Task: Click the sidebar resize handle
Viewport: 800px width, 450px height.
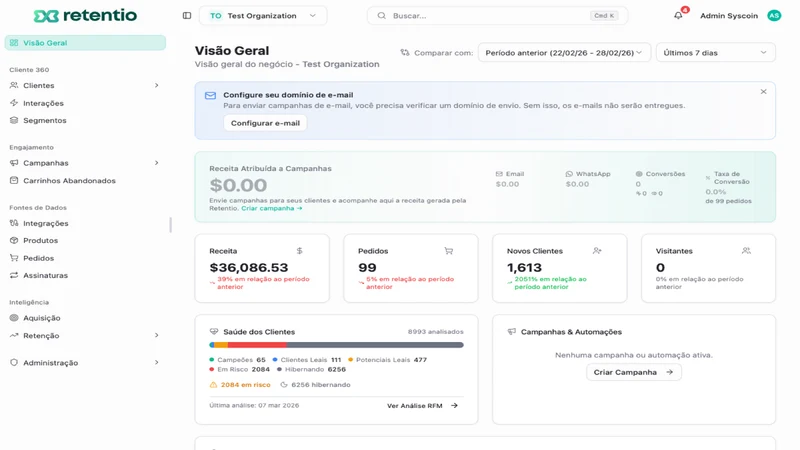Action: click(170, 224)
